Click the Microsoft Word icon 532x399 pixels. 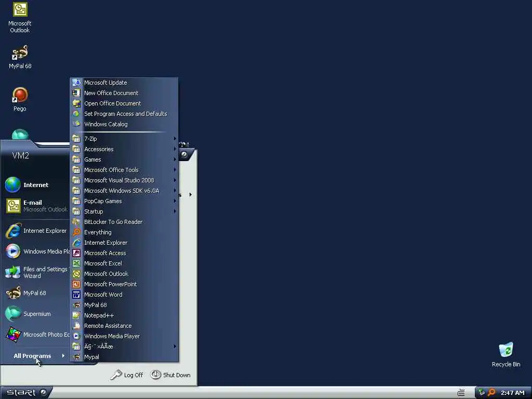[x=76, y=295]
